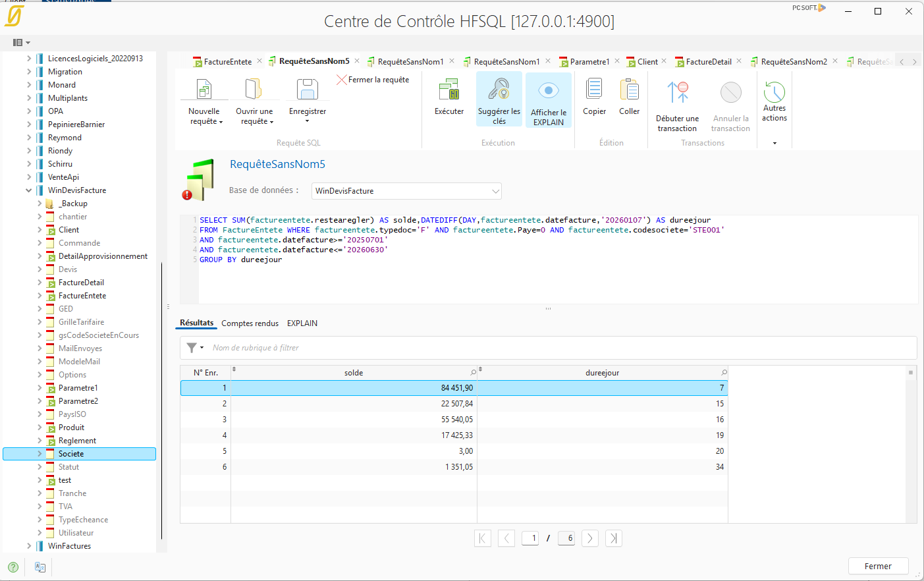Open the results filter funnel icon
Image resolution: width=924 pixels, height=581 pixels.
coord(192,347)
